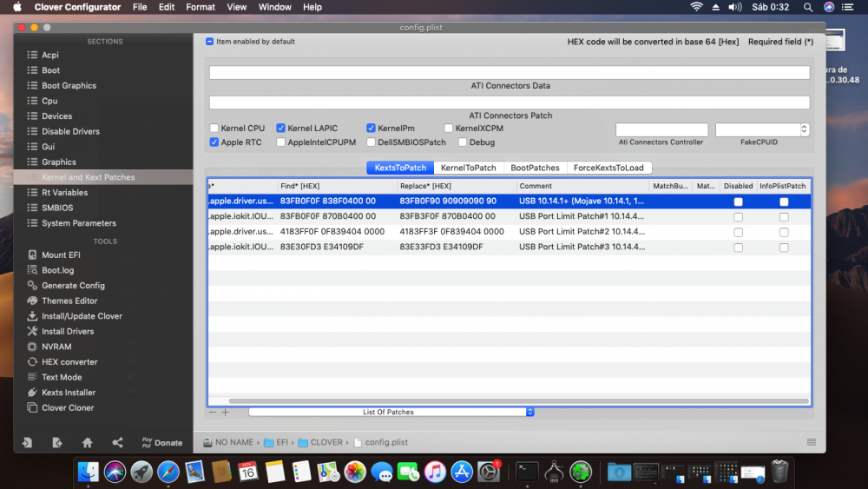The height and width of the screenshot is (489, 868).
Task: Switch to Text Mode
Action: 62,377
